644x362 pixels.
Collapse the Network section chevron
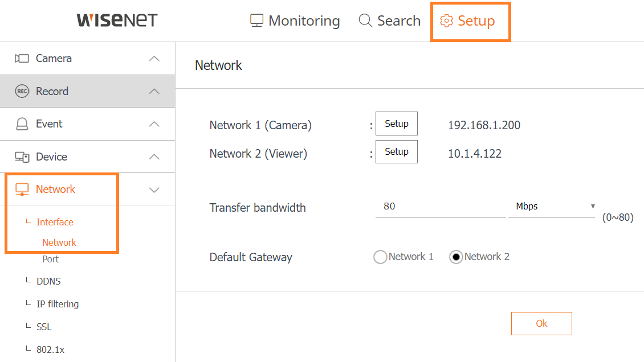tap(154, 190)
